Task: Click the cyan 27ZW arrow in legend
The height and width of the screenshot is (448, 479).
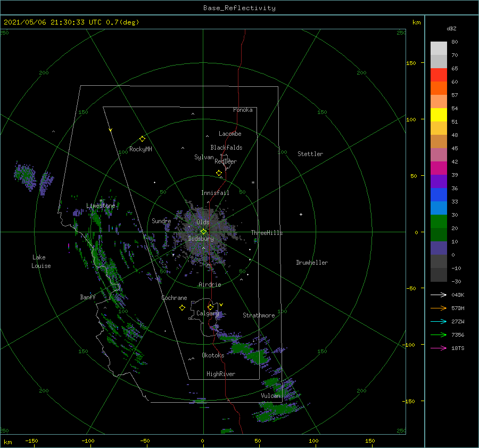Action: tap(439, 321)
